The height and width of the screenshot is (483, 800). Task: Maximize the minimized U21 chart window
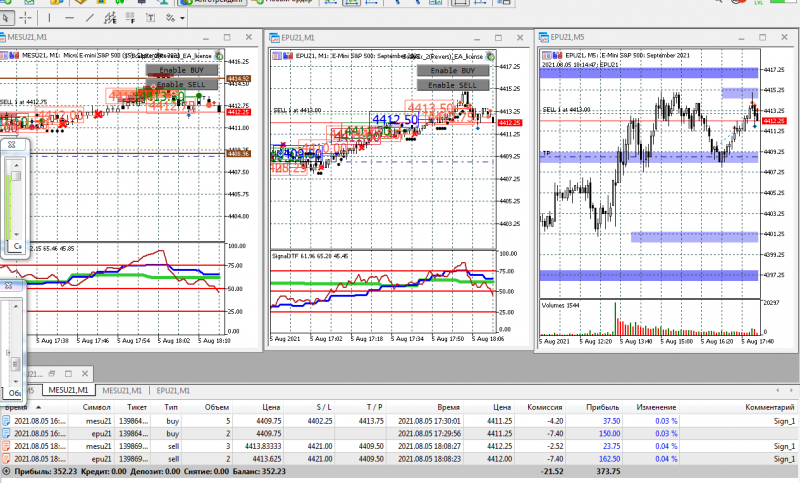point(68,374)
